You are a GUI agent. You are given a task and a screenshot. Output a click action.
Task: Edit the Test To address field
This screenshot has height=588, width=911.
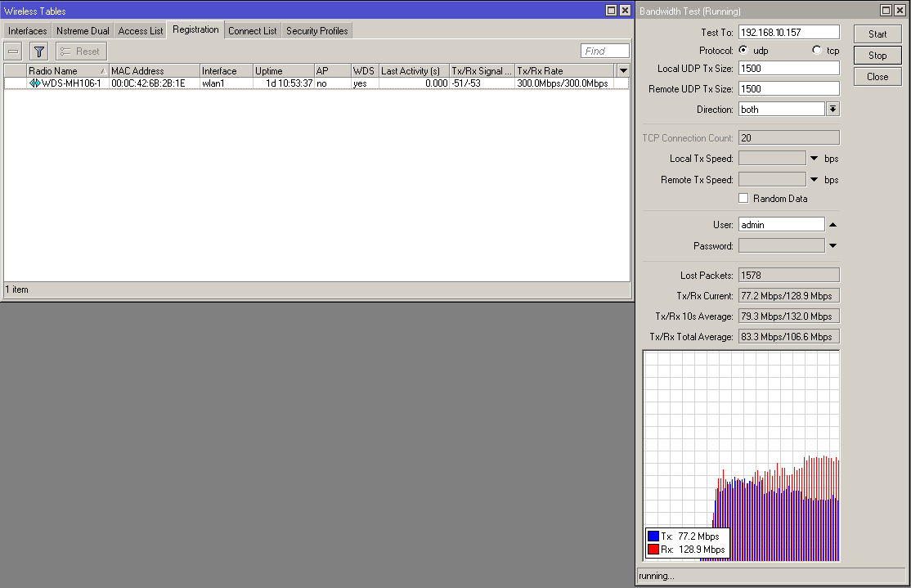coord(789,33)
